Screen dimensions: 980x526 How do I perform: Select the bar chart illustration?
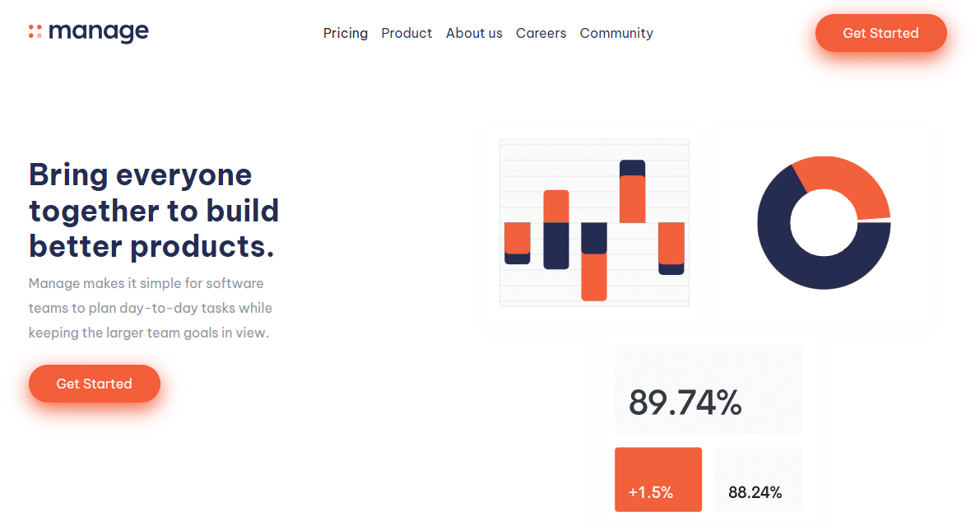pyautogui.click(x=594, y=222)
